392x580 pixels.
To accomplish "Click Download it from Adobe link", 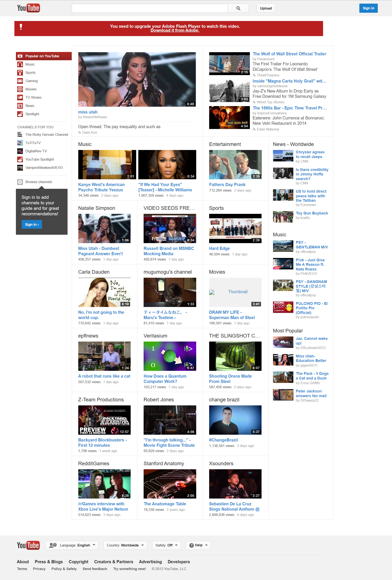I will click(175, 31).
